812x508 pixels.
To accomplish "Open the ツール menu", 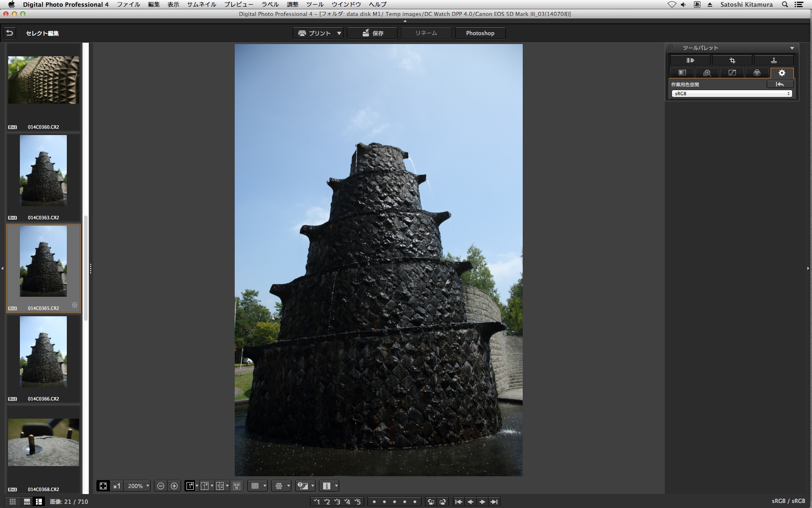I will [x=315, y=4].
